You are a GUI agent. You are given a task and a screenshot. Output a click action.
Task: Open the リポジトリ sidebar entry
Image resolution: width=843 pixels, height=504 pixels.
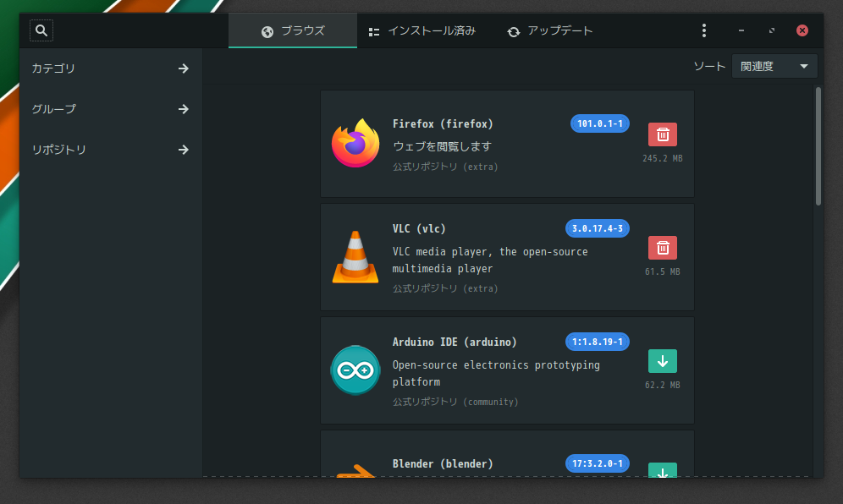pyautogui.click(x=111, y=150)
